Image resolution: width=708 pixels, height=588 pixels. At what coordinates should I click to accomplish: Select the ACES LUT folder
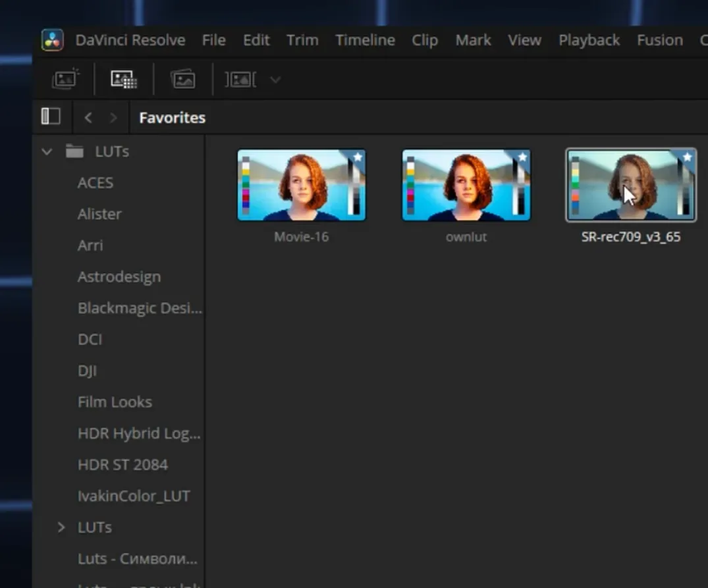coord(95,183)
